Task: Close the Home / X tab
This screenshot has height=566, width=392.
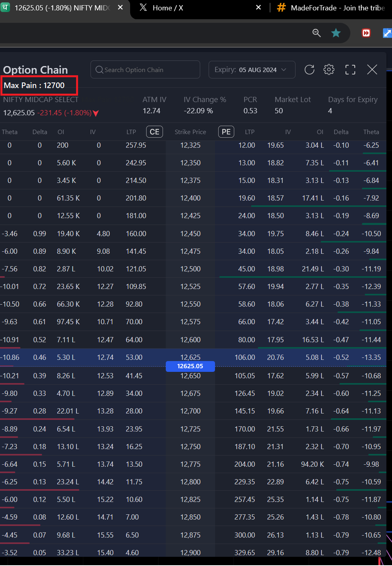Action: [x=258, y=8]
